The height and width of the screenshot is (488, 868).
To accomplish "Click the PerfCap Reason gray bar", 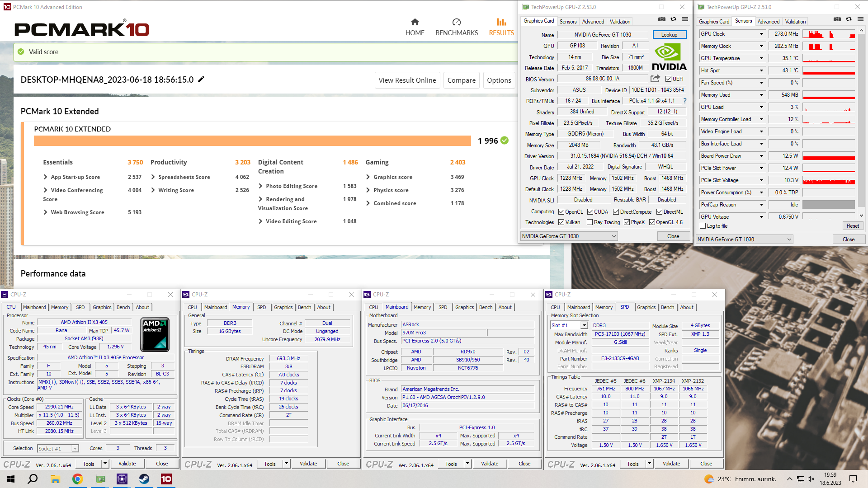I will (x=829, y=205).
